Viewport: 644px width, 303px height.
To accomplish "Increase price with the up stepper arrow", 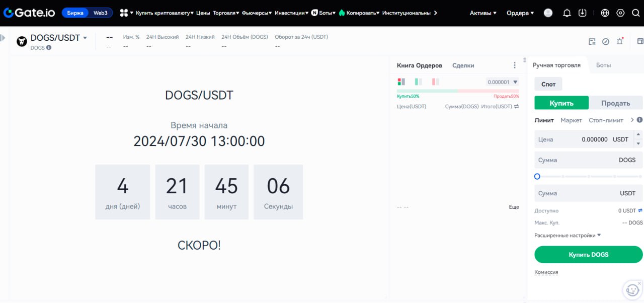I will (638, 135).
